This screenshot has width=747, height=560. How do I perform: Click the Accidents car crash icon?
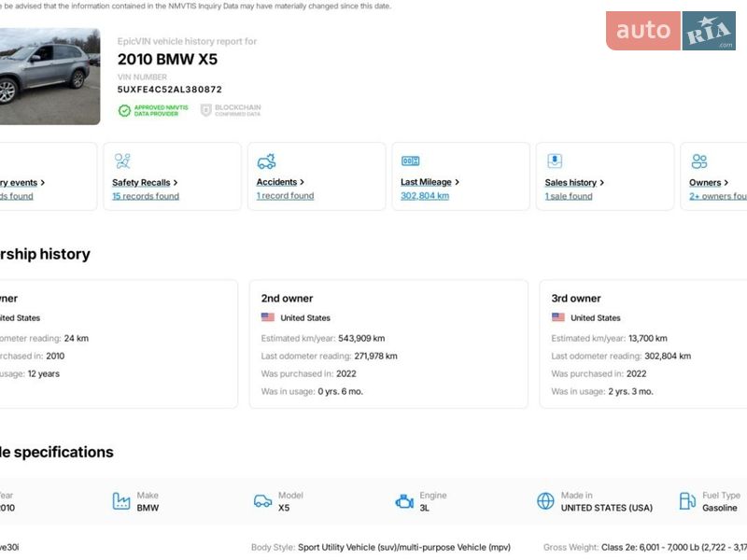266,161
